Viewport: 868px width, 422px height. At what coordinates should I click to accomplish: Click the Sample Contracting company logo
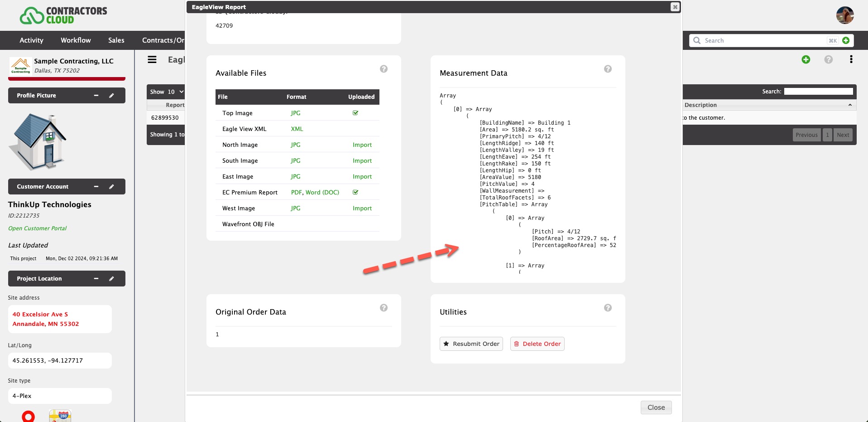point(20,66)
